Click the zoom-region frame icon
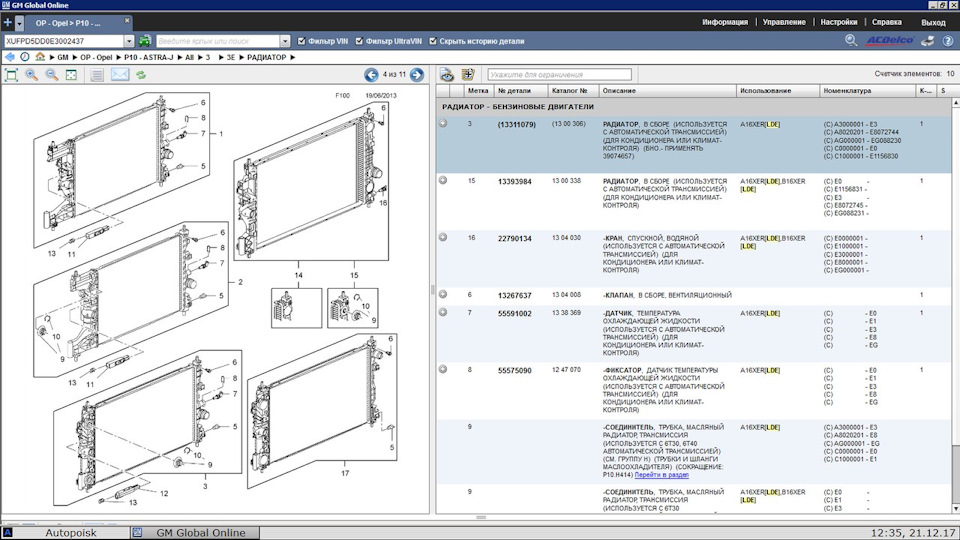 (72, 75)
